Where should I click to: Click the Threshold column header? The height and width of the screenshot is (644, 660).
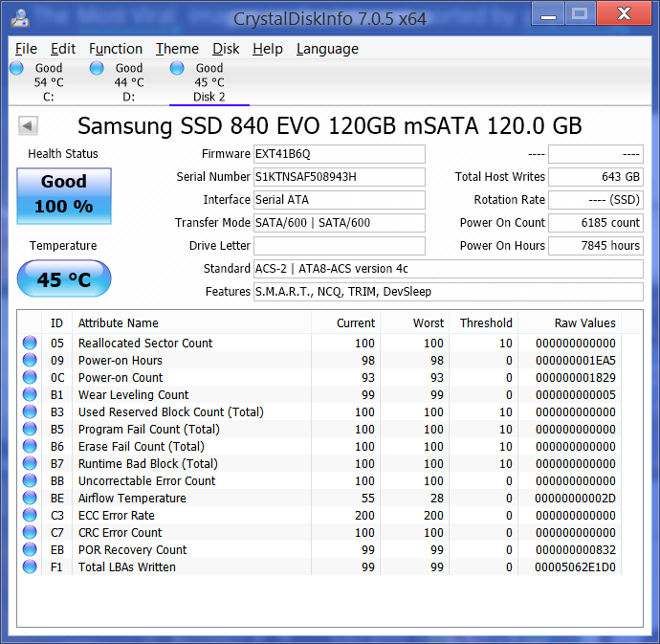pos(484,323)
